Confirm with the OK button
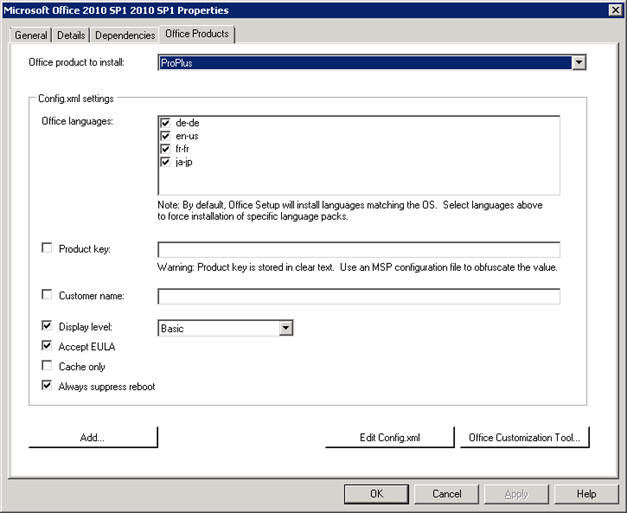 tap(376, 494)
